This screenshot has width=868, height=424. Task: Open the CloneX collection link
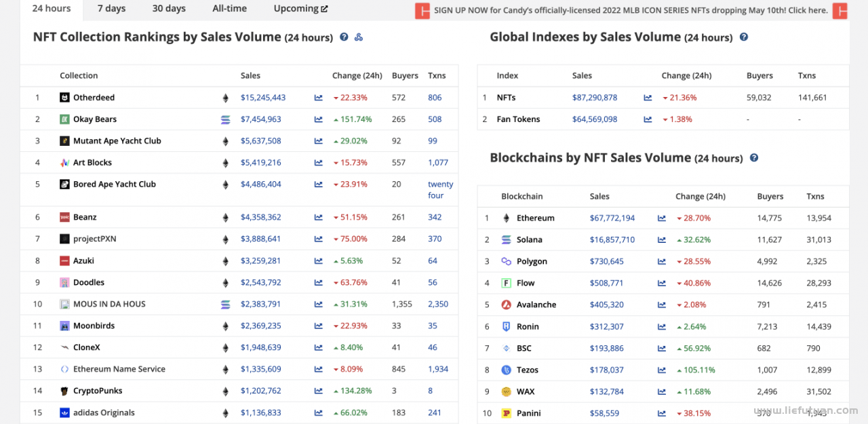click(x=87, y=348)
